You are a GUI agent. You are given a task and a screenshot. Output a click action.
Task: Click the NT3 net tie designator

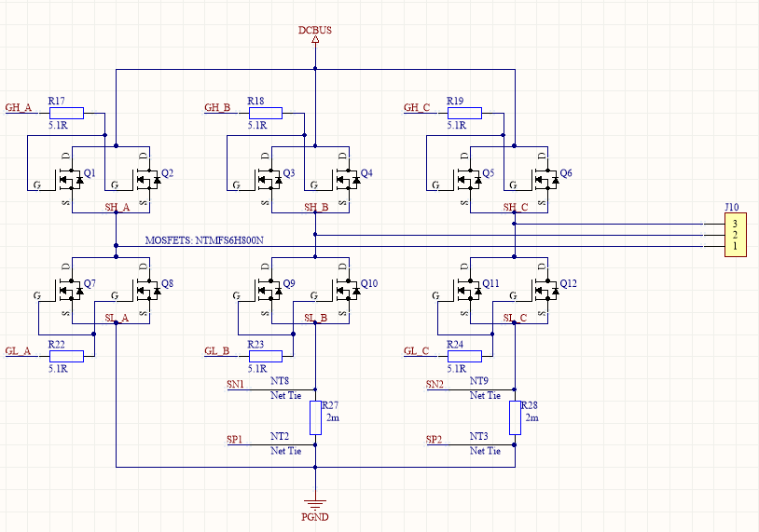[479, 436]
